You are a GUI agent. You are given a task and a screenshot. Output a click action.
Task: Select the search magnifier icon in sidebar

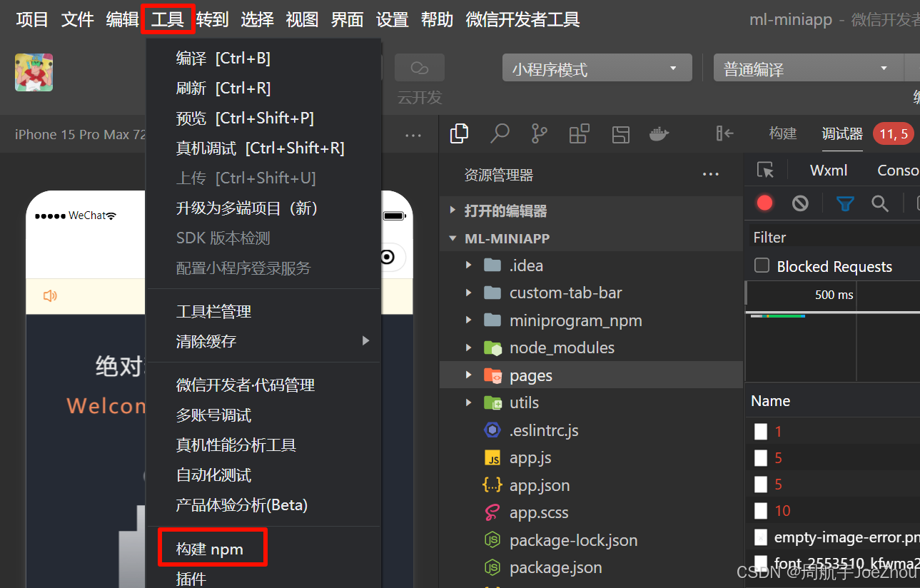coord(500,133)
